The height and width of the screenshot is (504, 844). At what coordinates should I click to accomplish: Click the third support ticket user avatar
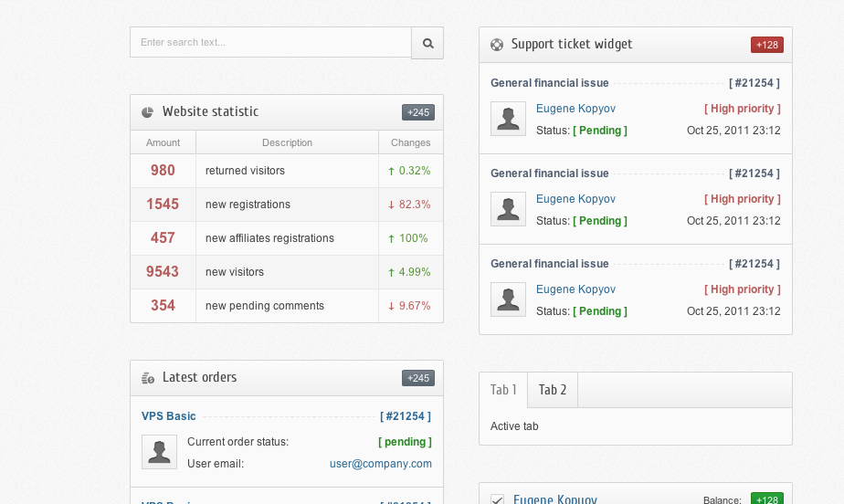[508, 299]
